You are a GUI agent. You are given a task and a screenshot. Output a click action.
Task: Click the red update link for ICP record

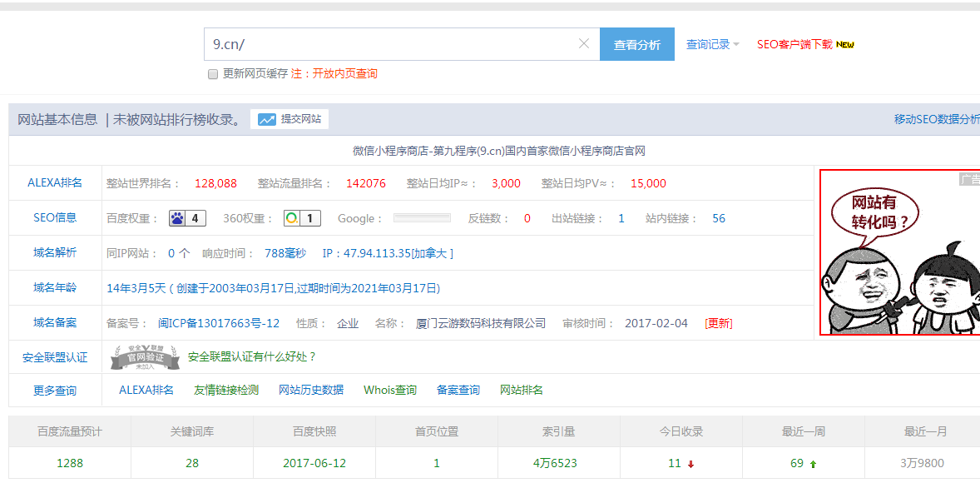(x=718, y=323)
